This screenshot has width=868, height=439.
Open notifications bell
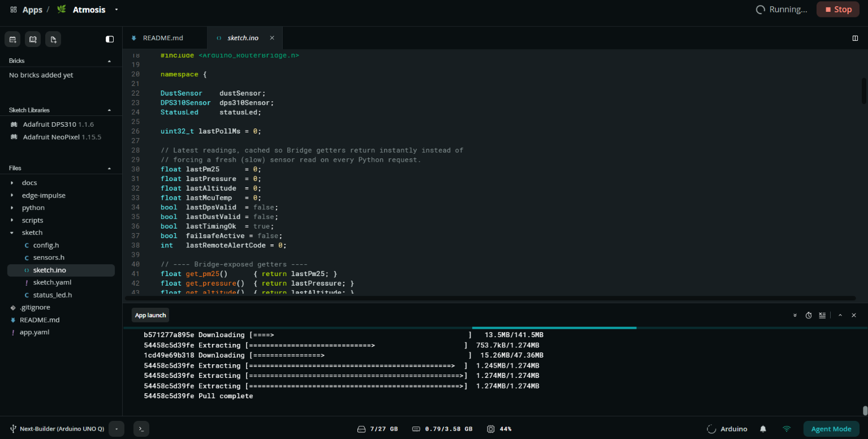pyautogui.click(x=763, y=429)
